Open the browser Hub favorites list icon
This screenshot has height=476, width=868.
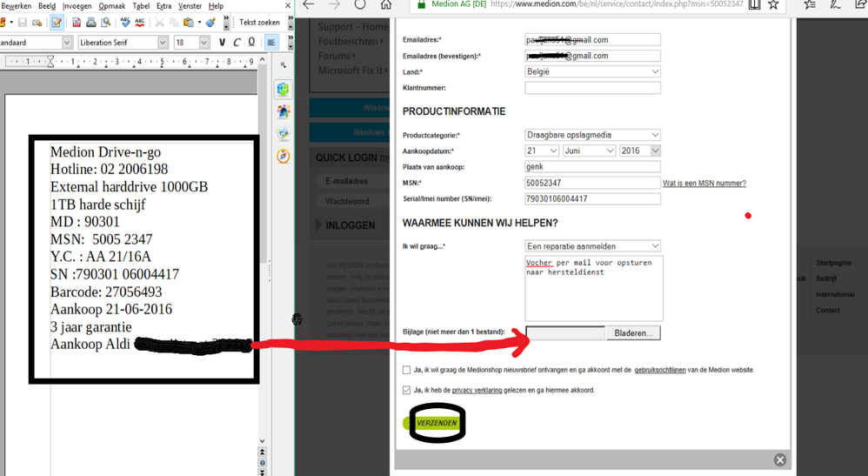coord(810,4)
